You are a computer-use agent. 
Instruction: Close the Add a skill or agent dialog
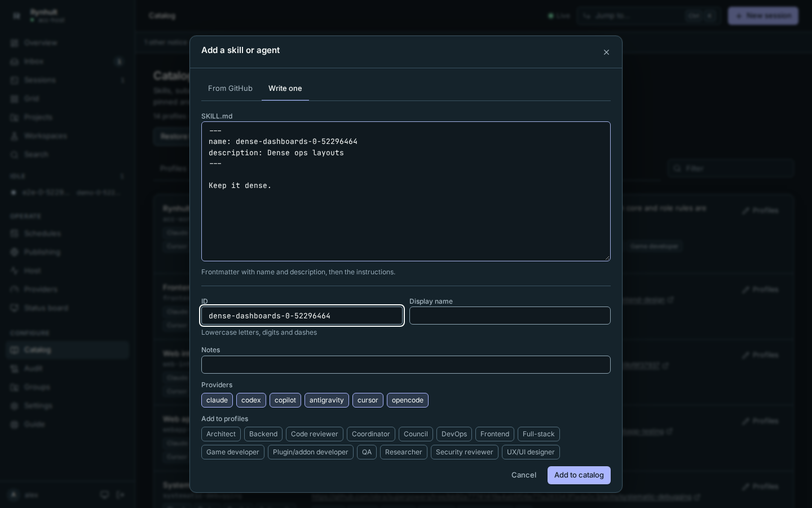pyautogui.click(x=606, y=52)
